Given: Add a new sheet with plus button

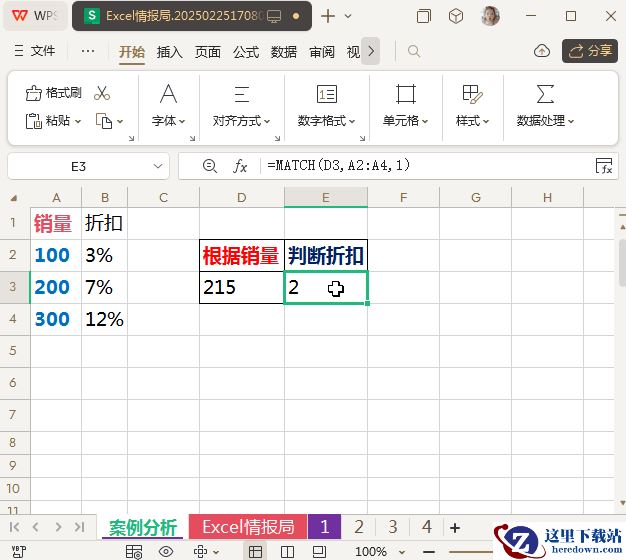Looking at the screenshot, I should coord(455,527).
